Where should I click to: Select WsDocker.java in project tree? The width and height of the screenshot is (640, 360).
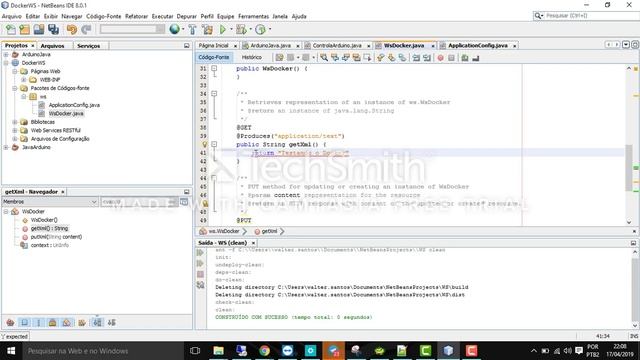(66, 113)
